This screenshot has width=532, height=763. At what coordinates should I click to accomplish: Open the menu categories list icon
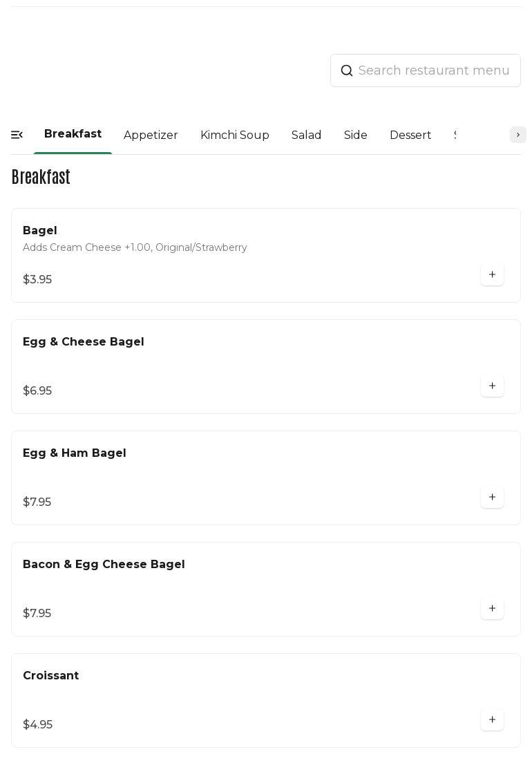17,135
